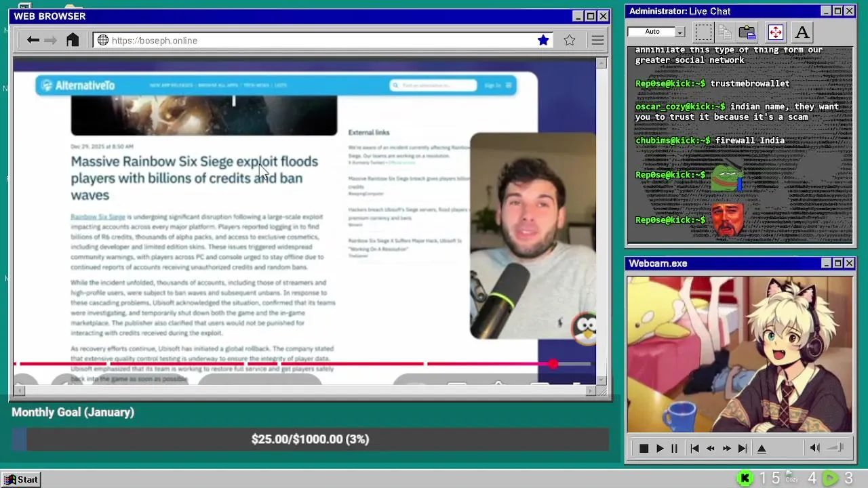Open the browser home page
The width and height of the screenshot is (868, 488).
tap(73, 40)
